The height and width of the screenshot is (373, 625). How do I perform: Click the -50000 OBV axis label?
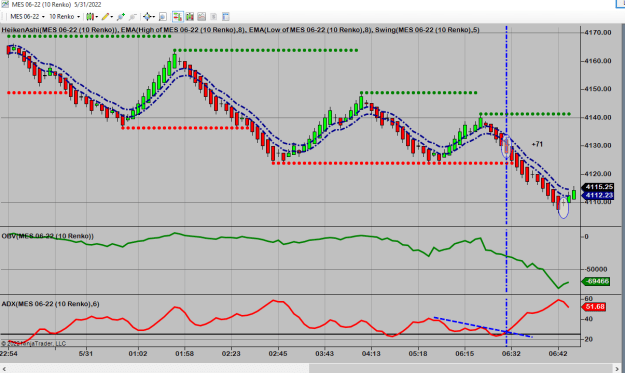pos(596,269)
